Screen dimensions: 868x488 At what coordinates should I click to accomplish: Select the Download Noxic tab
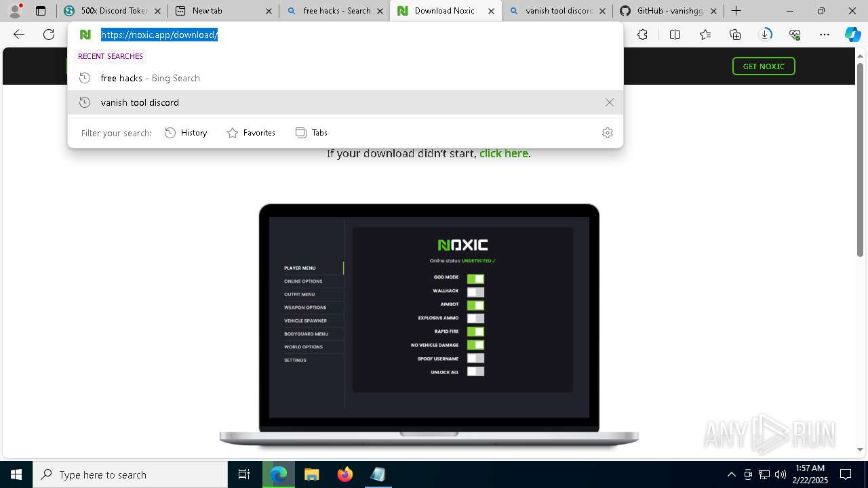pos(446,11)
